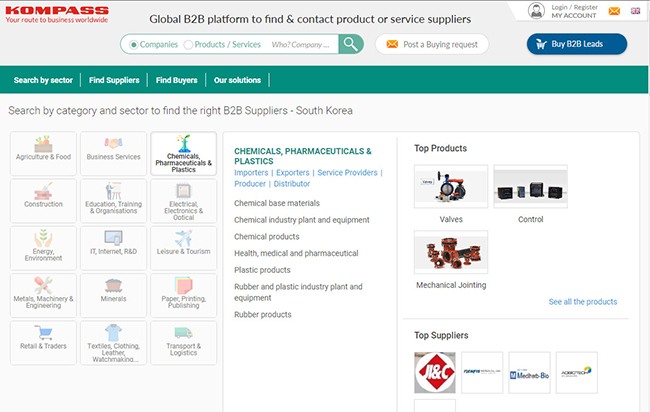Viewport: 650px width, 412px height.
Task: Click the Kompass logo
Action: [x=57, y=15]
